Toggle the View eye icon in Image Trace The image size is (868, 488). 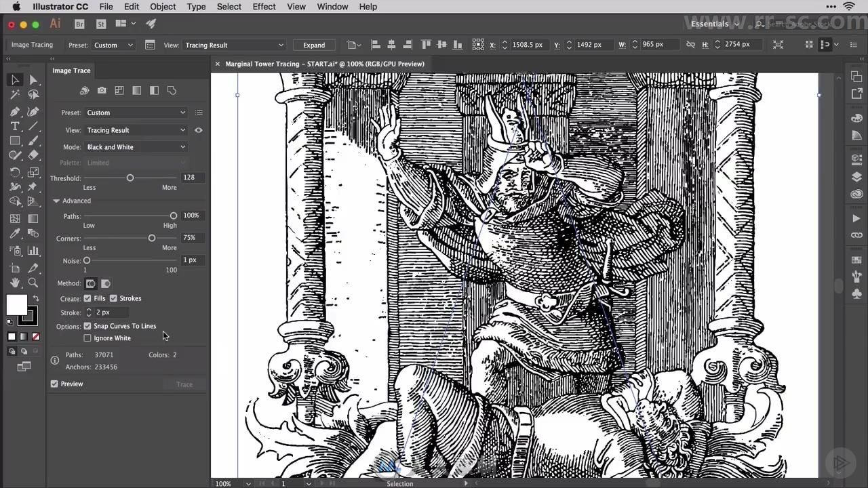(199, 130)
